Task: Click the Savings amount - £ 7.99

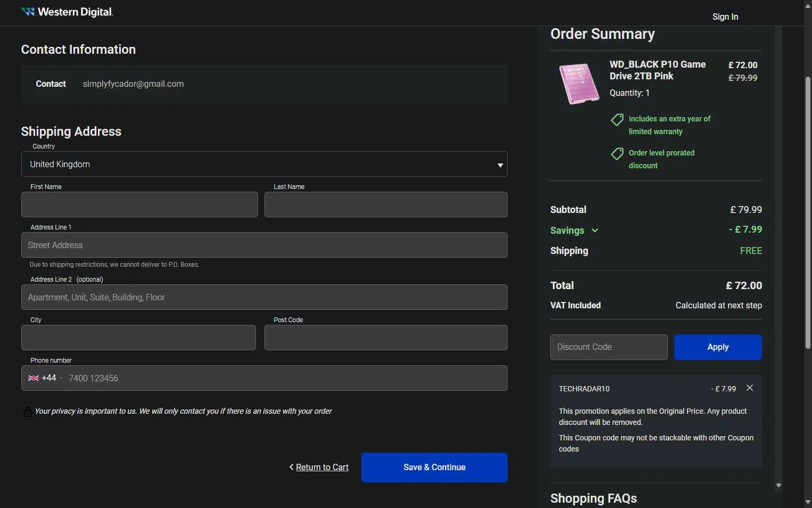Action: pos(745,230)
